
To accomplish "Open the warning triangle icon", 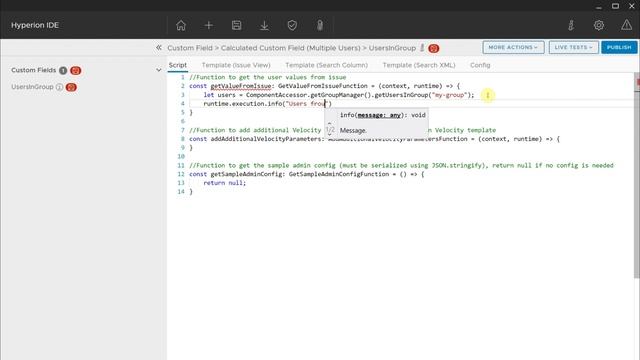I will [x=627, y=25].
